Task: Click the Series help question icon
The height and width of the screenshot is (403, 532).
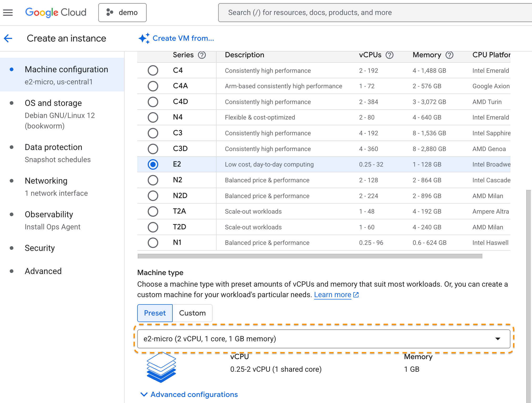Action: coord(202,55)
